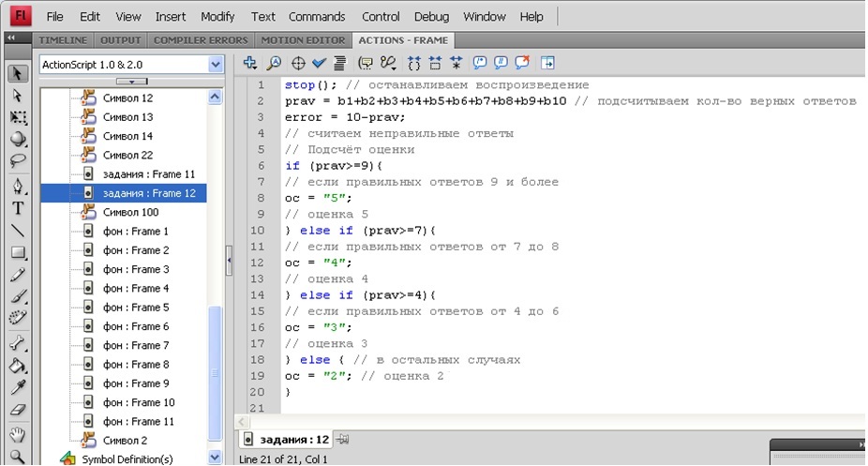This screenshot has height=466, width=868.
Task: Switch to the Timeline tab
Action: [63, 40]
